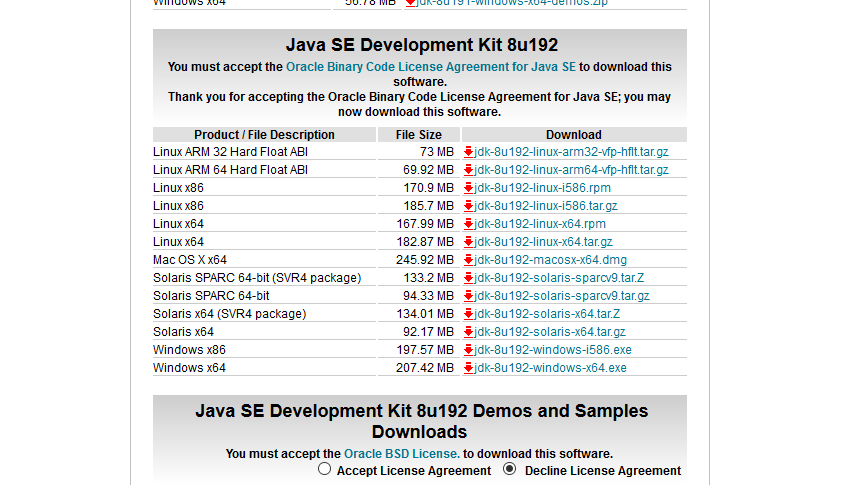Download jdk-8u192-windows-x64.exe installer
849x485 pixels.
tap(550, 368)
